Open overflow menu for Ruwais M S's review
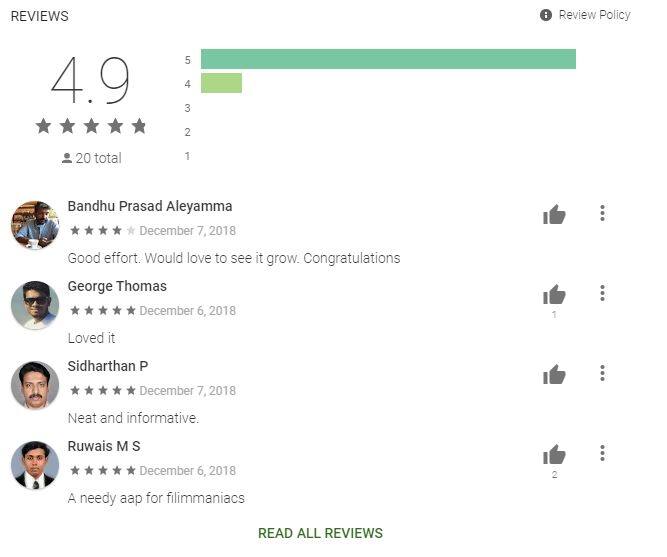Image resolution: width=667 pixels, height=557 pixels. pyautogui.click(x=602, y=453)
